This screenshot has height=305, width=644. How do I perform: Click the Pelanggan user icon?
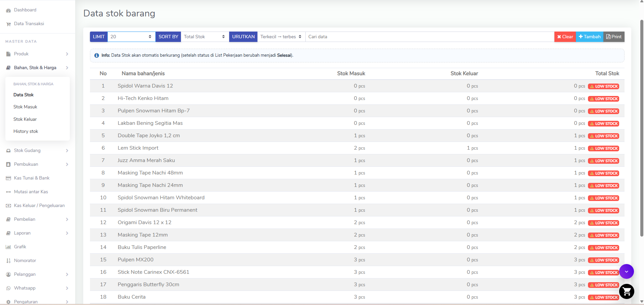click(x=8, y=274)
